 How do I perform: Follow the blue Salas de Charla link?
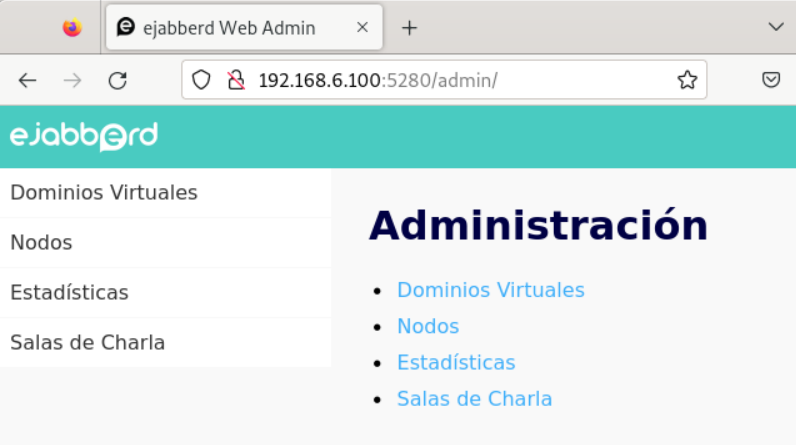click(474, 398)
